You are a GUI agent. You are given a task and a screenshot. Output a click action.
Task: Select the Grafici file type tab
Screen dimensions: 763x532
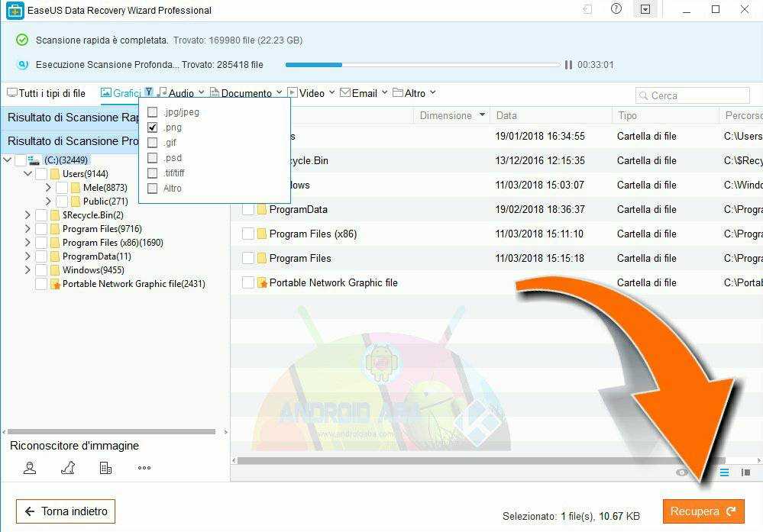tap(121, 93)
